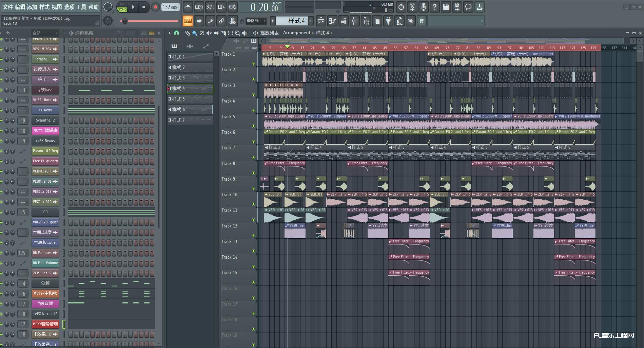Toggle the loop recording icon
The width and height of the screenshot is (644, 348).
(232, 7)
